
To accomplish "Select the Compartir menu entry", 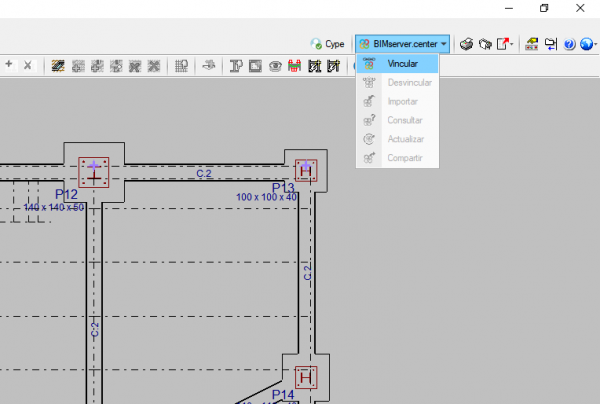I will point(397,158).
